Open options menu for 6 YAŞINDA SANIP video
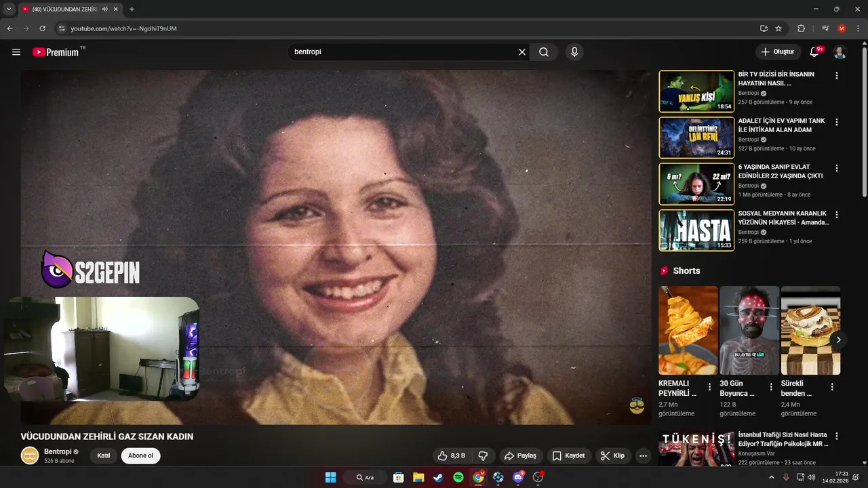868x488 pixels. click(x=836, y=168)
